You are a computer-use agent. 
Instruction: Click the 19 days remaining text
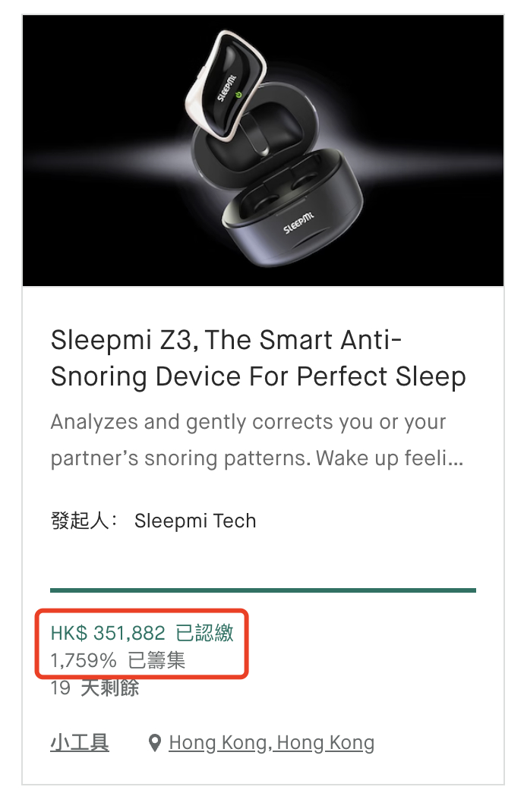pyautogui.click(x=95, y=688)
